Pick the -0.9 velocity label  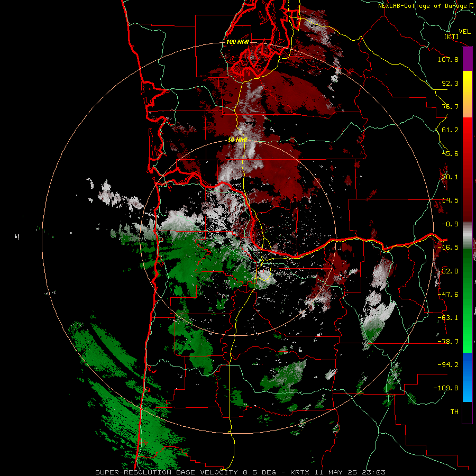(x=450, y=224)
